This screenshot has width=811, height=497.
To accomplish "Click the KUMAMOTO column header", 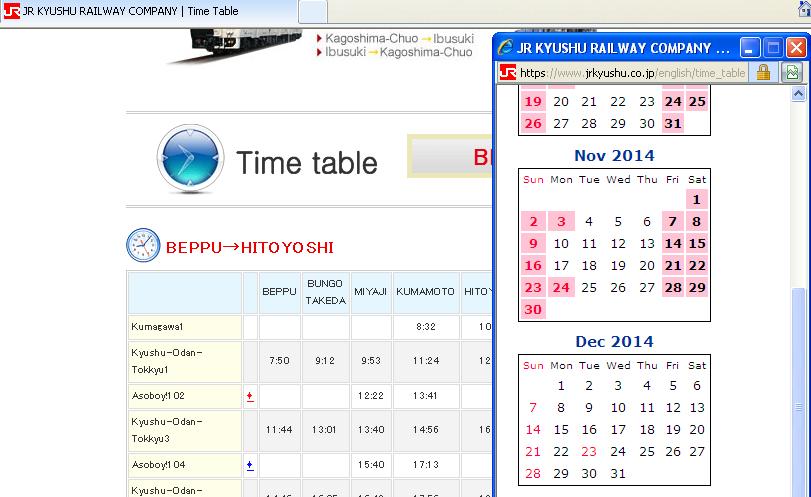I will click(x=425, y=292).
